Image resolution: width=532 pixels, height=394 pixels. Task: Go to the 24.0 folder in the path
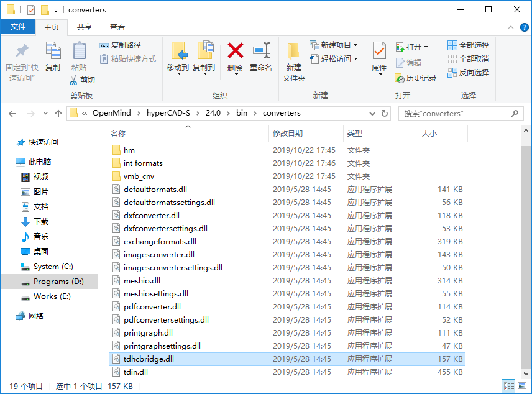coord(213,113)
